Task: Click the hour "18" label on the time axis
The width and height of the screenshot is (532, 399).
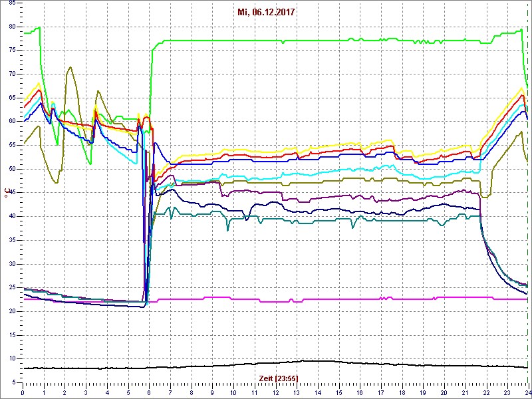Action: 402,392
